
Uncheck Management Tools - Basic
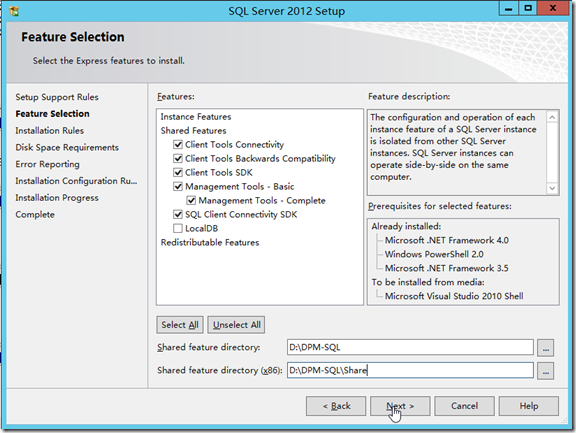[x=178, y=187]
